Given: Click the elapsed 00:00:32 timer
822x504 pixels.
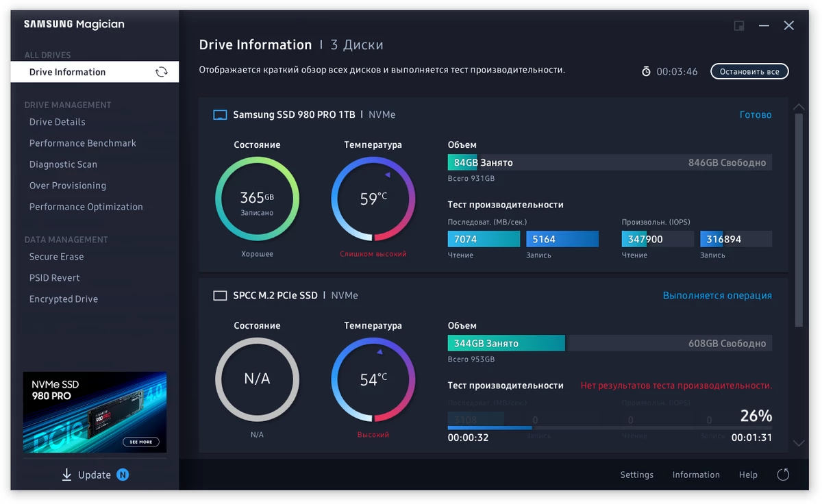Looking at the screenshot, I should (469, 438).
